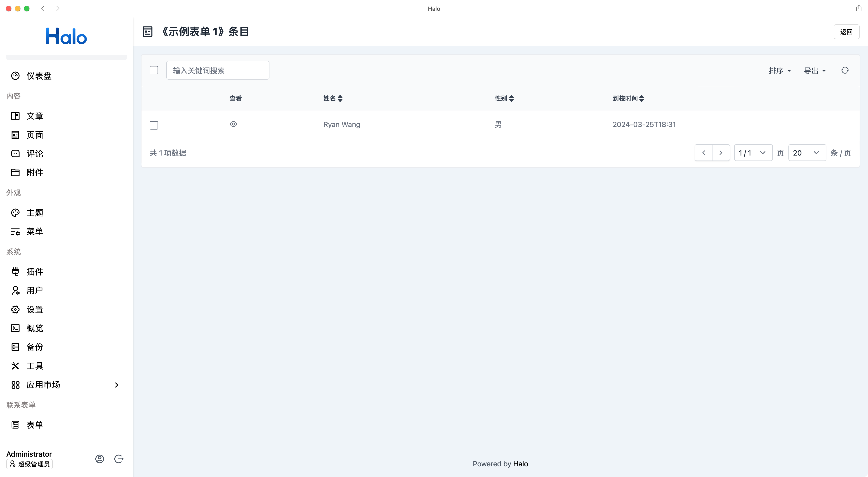868x477 pixels.
Task: Click the refresh icon in table toolbar
Action: (845, 70)
